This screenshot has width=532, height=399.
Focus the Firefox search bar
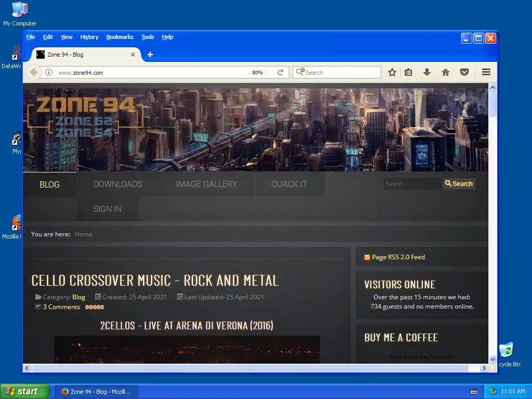point(337,72)
